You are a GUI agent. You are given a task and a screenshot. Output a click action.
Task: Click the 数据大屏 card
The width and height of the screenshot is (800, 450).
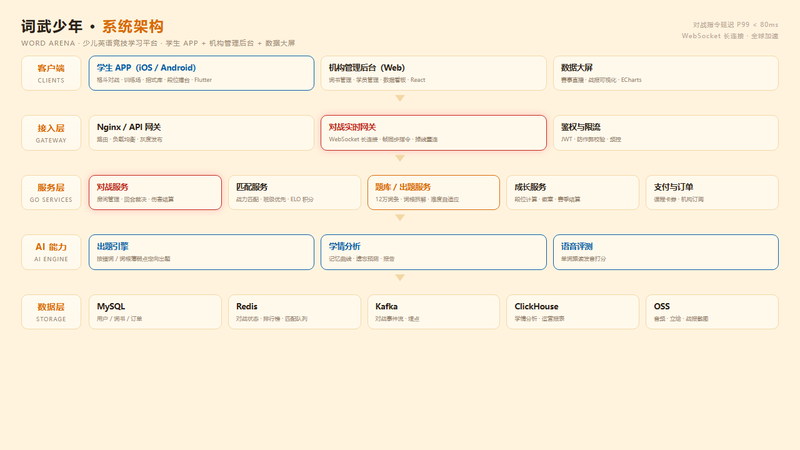coord(665,73)
